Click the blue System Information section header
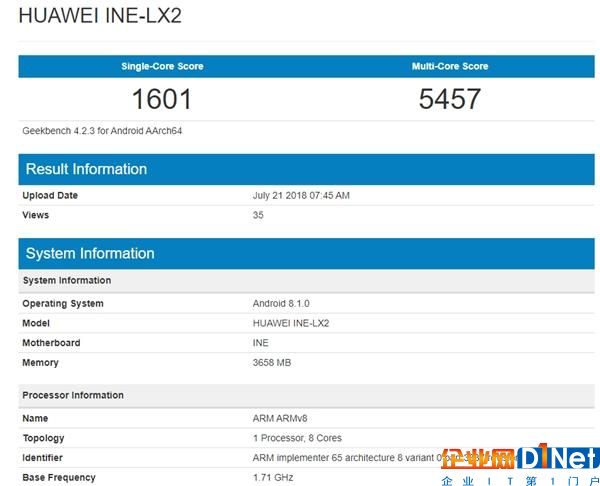This screenshot has width=600, height=486. [307, 253]
